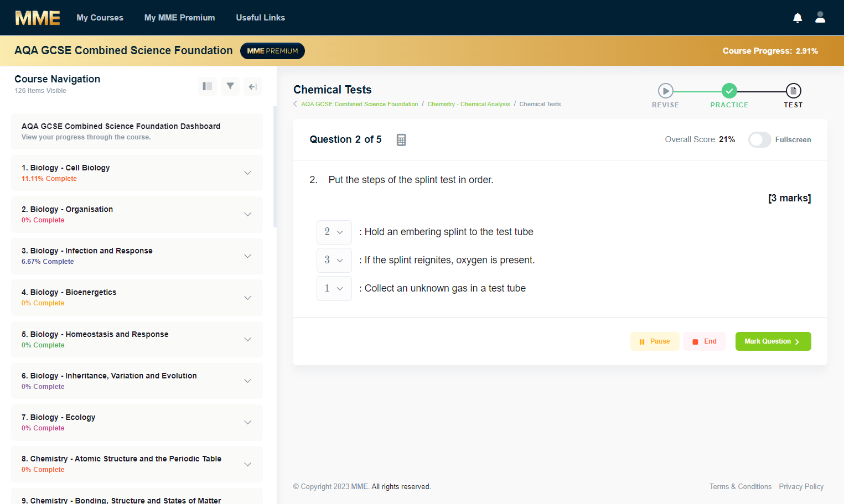Click the [3 marks] label

[x=790, y=198]
